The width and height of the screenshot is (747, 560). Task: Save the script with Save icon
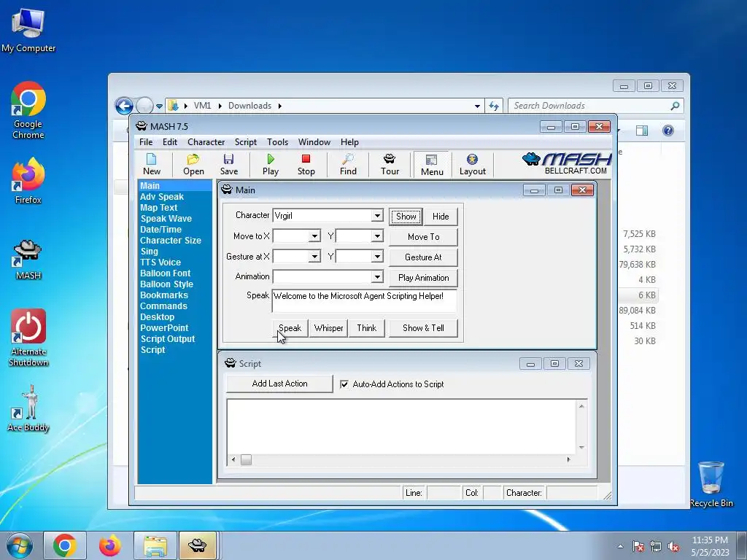tap(228, 164)
